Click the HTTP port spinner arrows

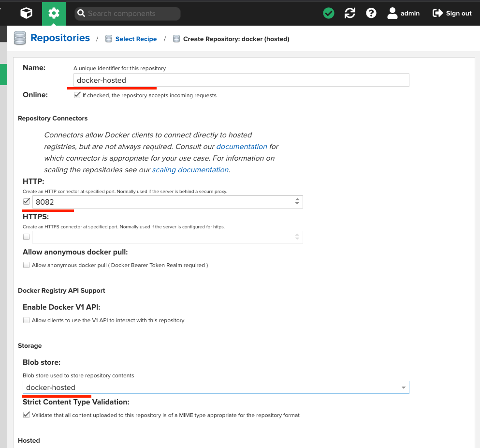point(297,202)
